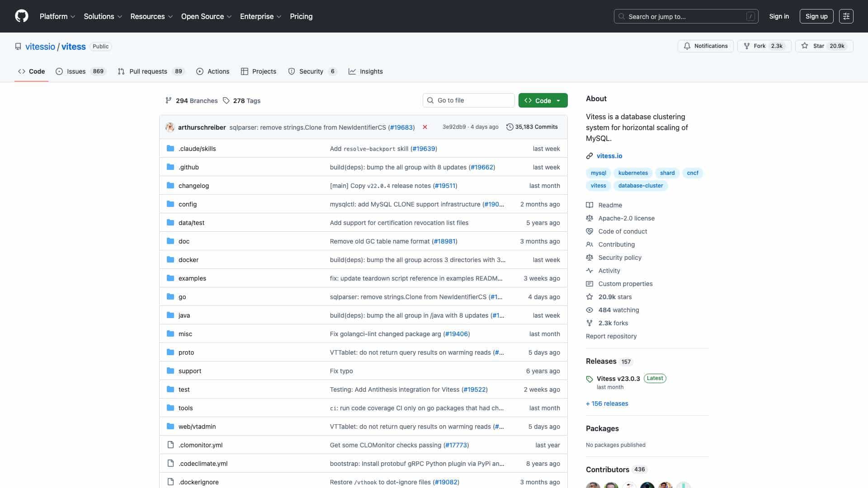Viewport: 868px width, 488px height.
Task: Star the vitess repository
Action: [x=824, y=46]
